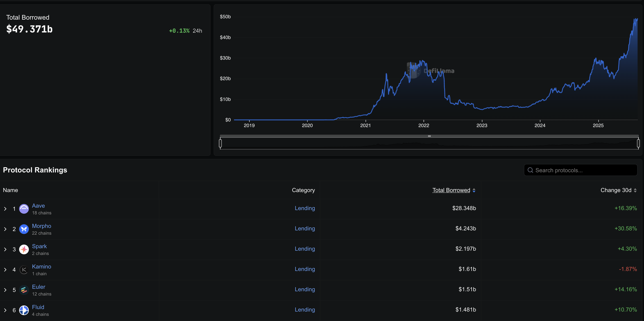644x321 pixels.
Task: Open the Aave protocol page
Action: tap(38, 205)
